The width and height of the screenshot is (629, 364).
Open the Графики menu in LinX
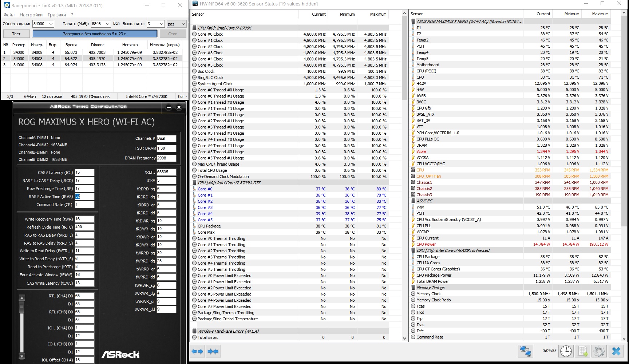57,15
